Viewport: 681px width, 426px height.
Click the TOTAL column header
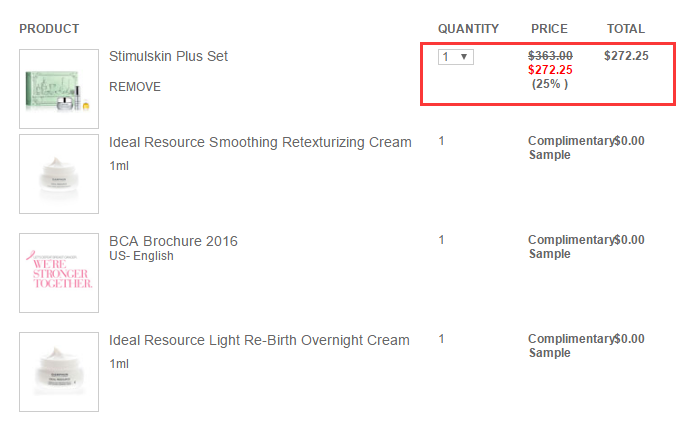(626, 29)
